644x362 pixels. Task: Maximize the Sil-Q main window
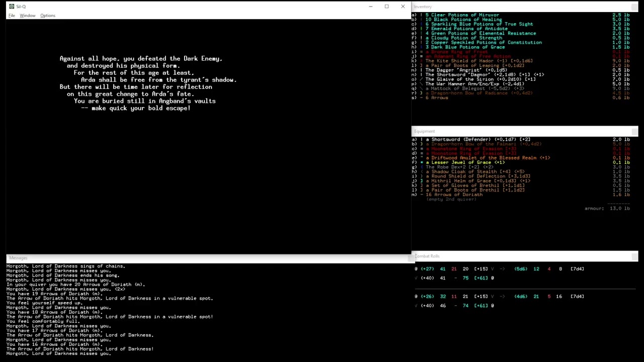click(386, 7)
